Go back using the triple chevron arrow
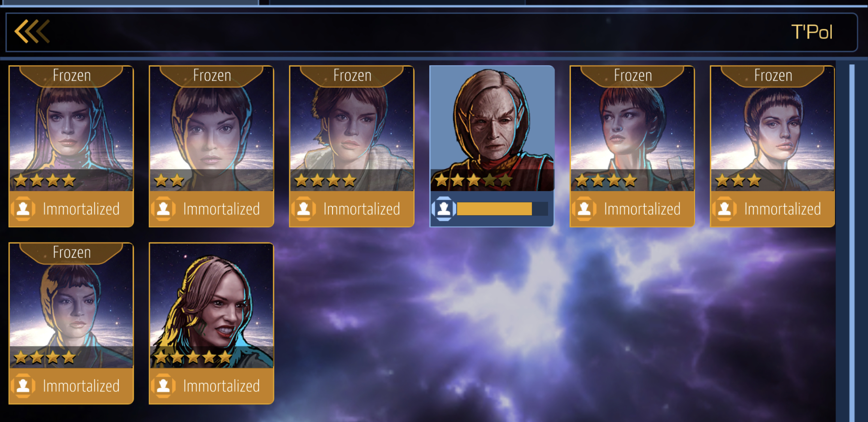The width and height of the screenshot is (868, 422). pyautogui.click(x=32, y=31)
